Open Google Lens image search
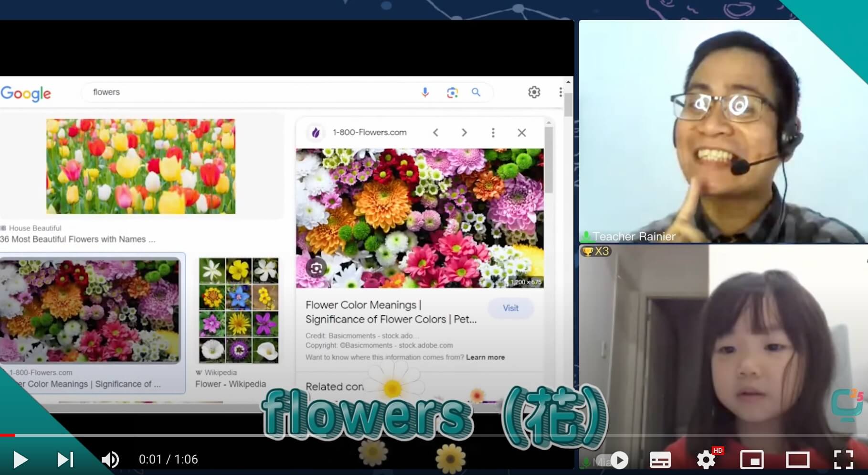This screenshot has width=868, height=475. [x=452, y=92]
